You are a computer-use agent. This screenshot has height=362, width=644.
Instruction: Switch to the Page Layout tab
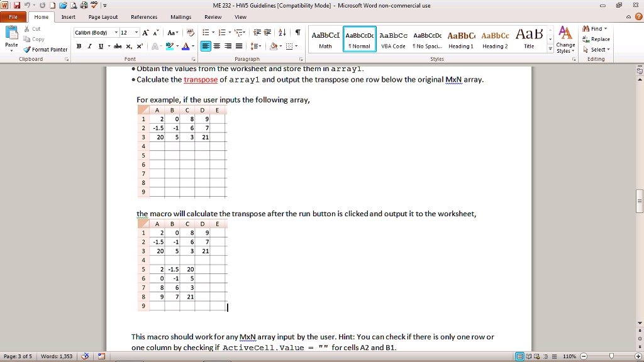click(x=103, y=17)
